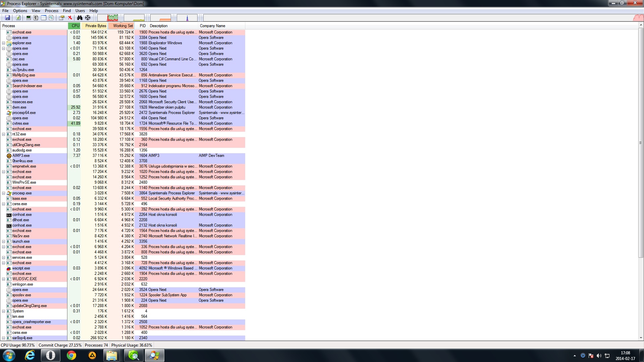Viewport: 644px width, 362px height.
Task: Click the I/O history graph in toolbar
Action: [187, 18]
